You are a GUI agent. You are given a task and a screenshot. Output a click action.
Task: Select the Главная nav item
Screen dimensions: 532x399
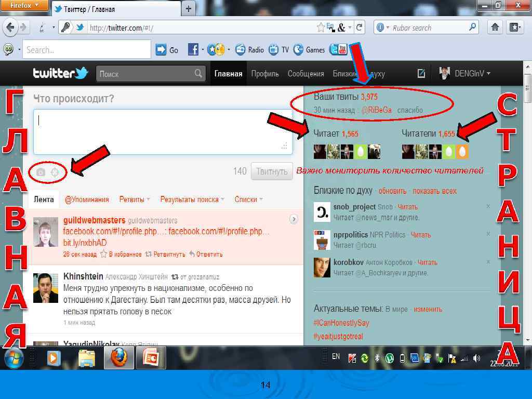coord(229,74)
